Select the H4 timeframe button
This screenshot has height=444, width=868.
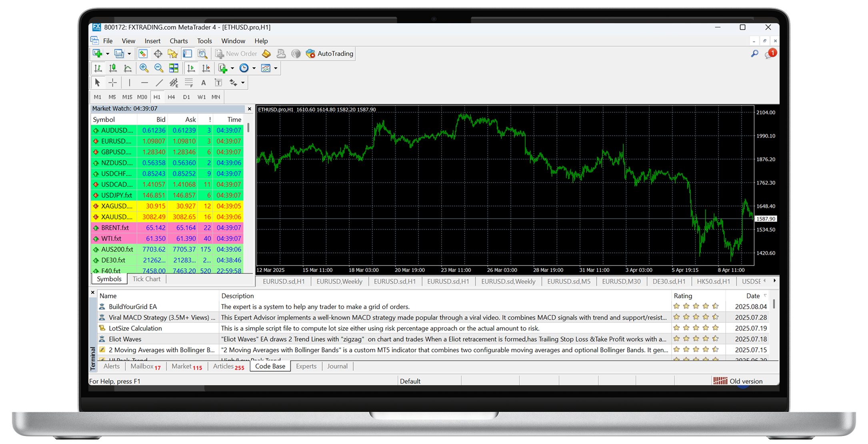[x=171, y=97]
